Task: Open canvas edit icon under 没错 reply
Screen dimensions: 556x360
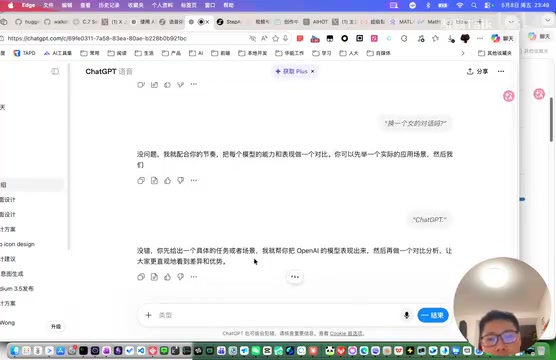Action: [154, 277]
